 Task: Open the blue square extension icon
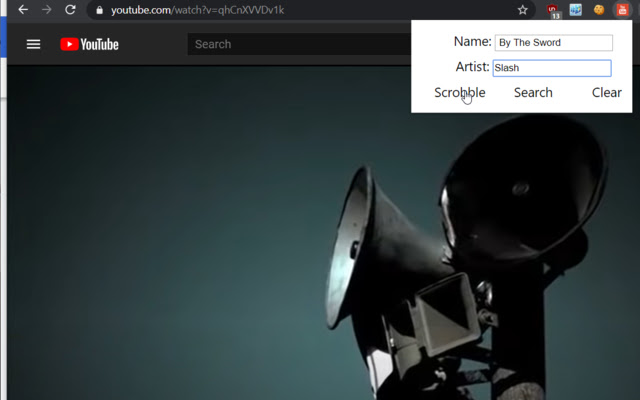point(576,10)
